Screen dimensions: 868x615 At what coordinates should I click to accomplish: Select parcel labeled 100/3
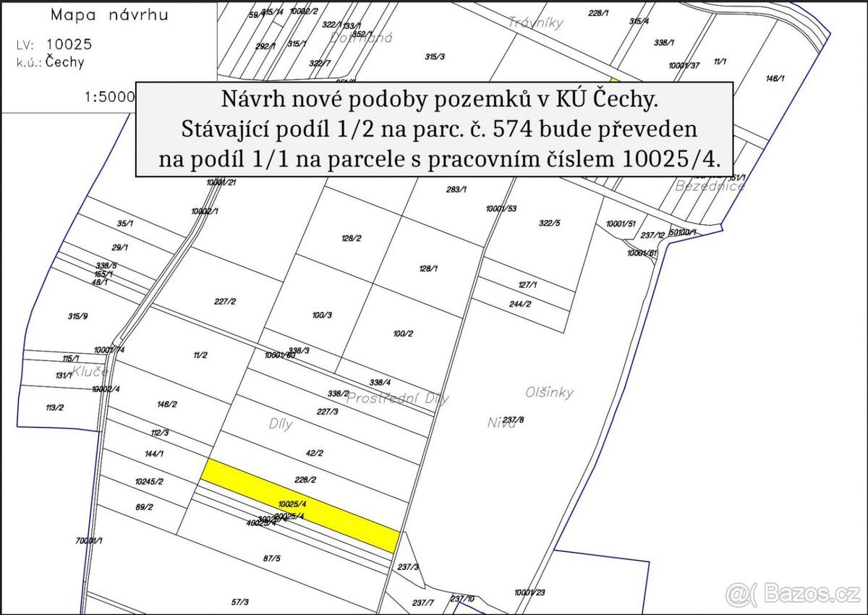point(321,315)
